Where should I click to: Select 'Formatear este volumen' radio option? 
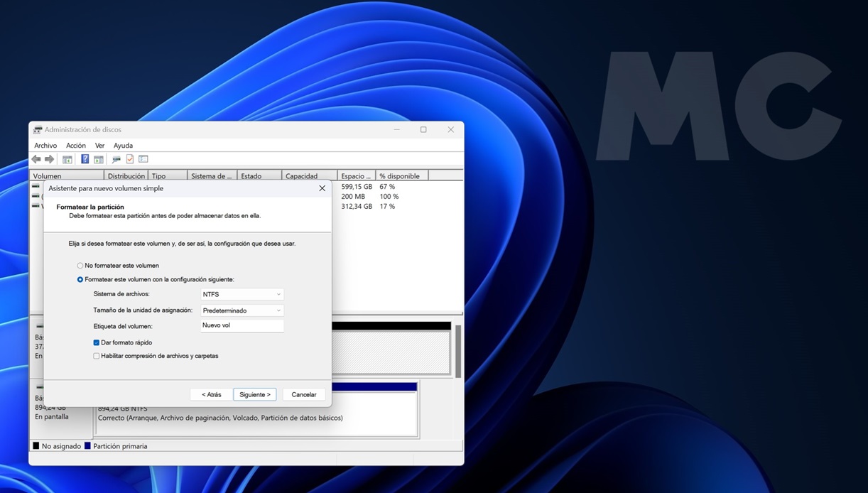pos(80,280)
